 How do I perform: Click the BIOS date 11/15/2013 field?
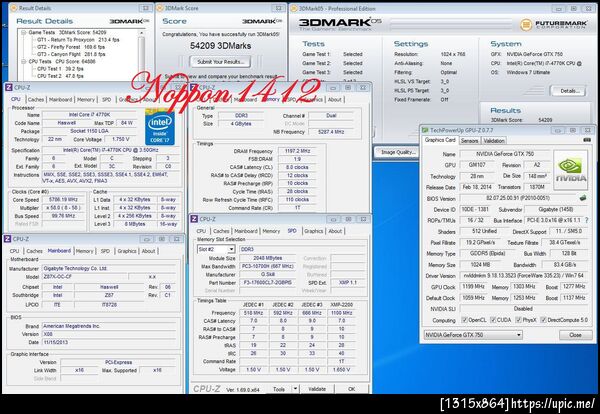click(109, 342)
